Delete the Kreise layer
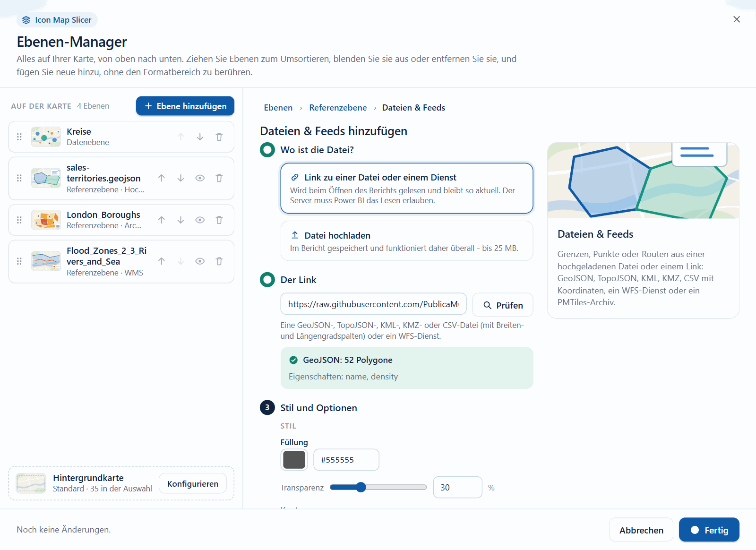The height and width of the screenshot is (550, 756). (219, 137)
